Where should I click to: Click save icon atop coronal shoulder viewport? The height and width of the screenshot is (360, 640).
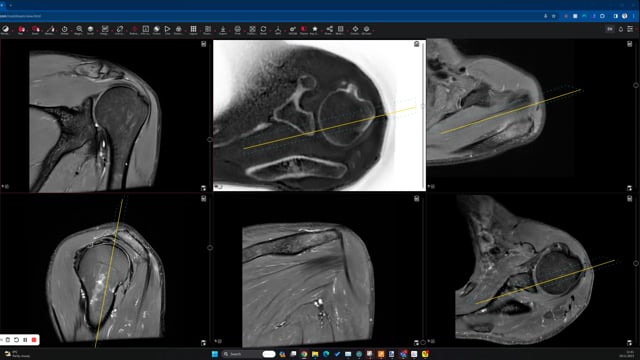204,44
